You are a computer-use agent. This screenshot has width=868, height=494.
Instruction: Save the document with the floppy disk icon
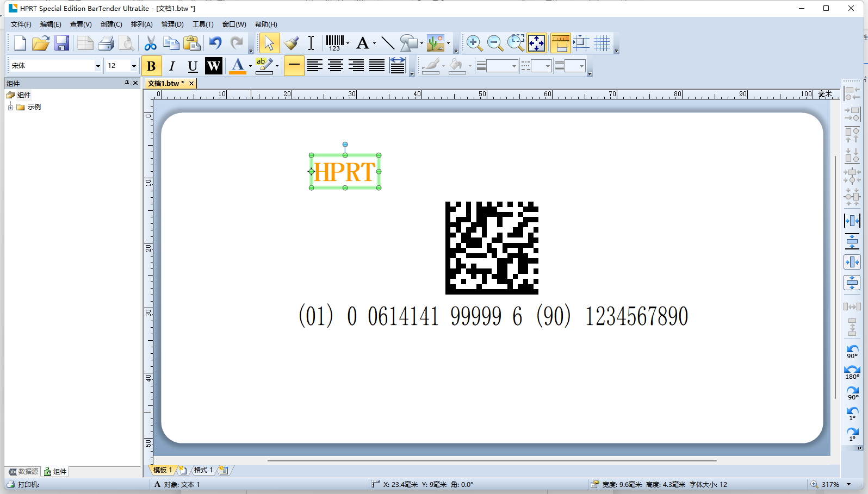[61, 43]
